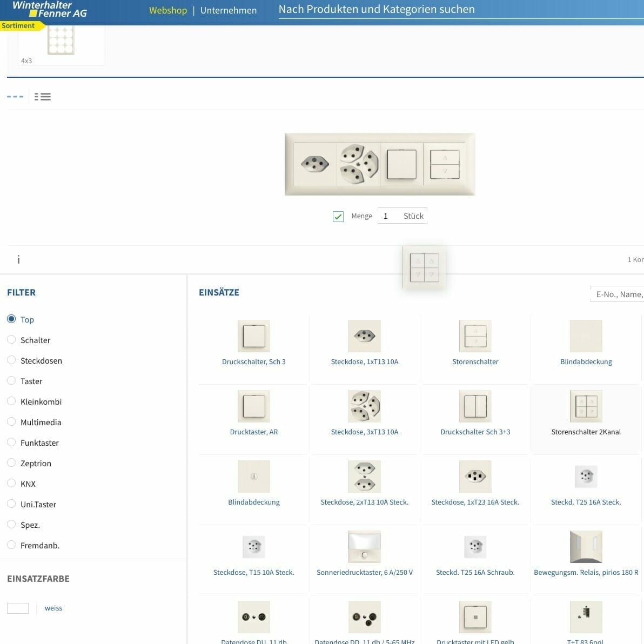
Task: Select the Sonneriedrucktaster insert image
Action: 364,547
